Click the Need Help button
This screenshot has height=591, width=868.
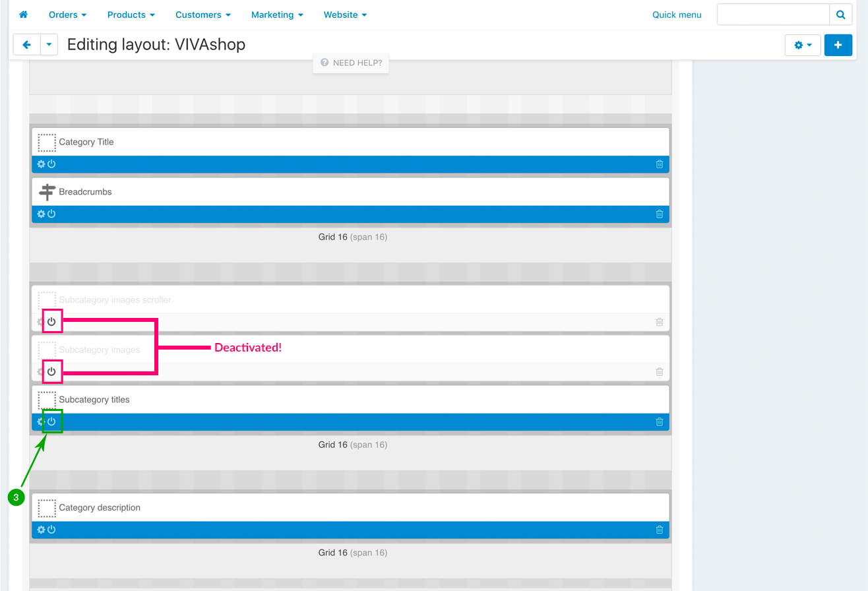pyautogui.click(x=351, y=63)
